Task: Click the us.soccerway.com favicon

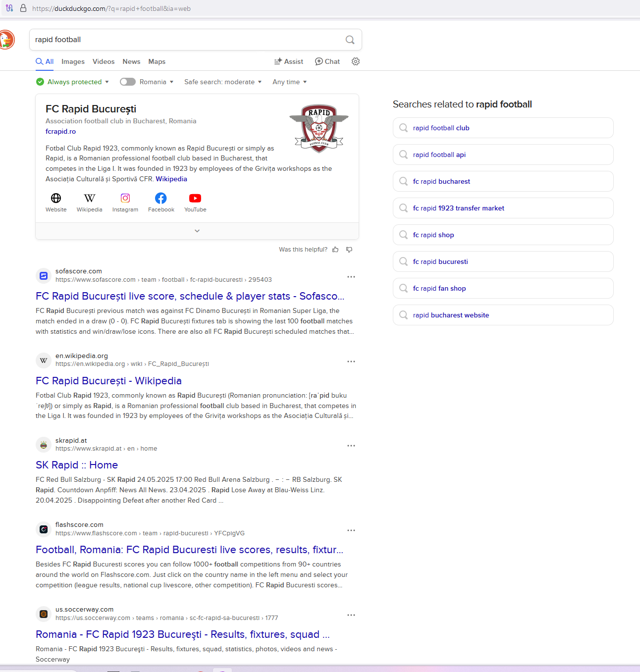Action: 44,614
